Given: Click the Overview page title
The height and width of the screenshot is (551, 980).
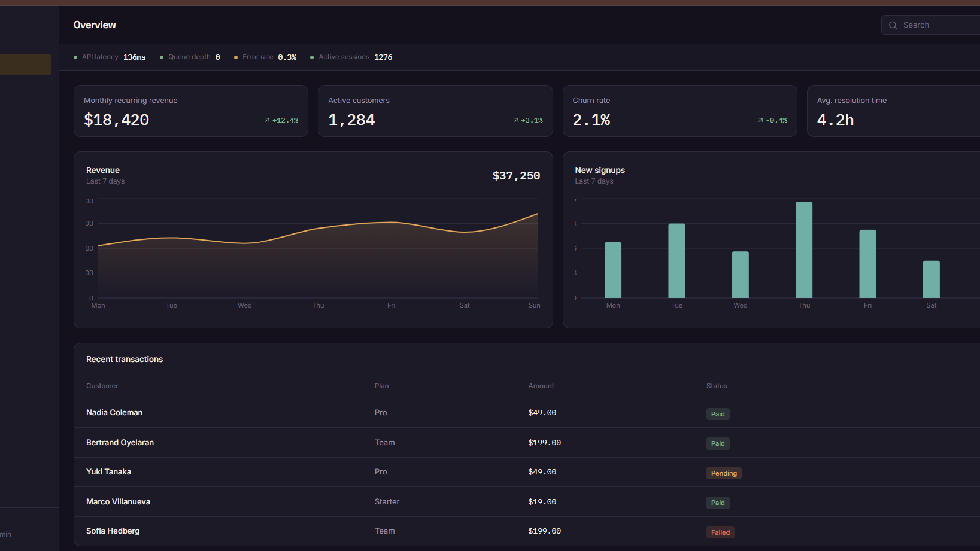Looking at the screenshot, I should 95,25.
